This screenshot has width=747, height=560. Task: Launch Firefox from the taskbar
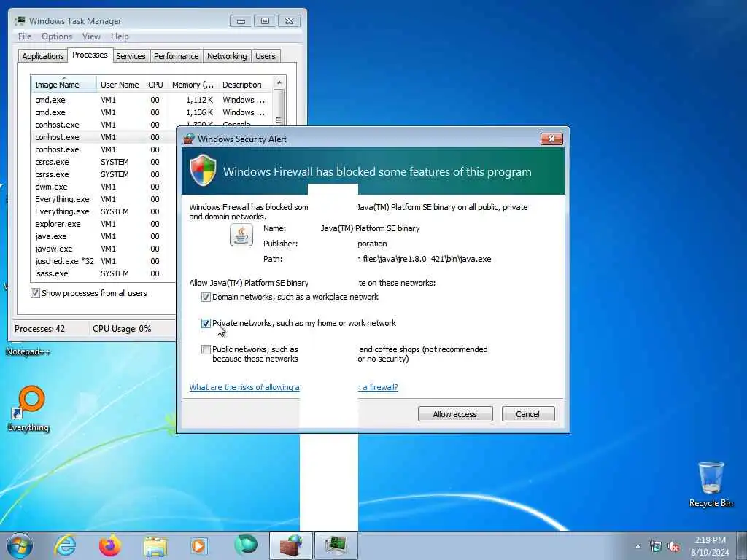point(110,545)
